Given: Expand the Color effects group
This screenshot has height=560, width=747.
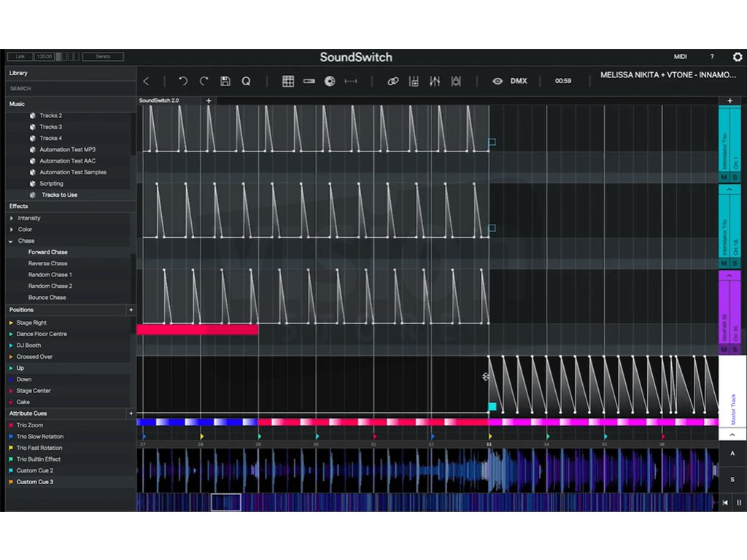Looking at the screenshot, I should pos(12,230).
